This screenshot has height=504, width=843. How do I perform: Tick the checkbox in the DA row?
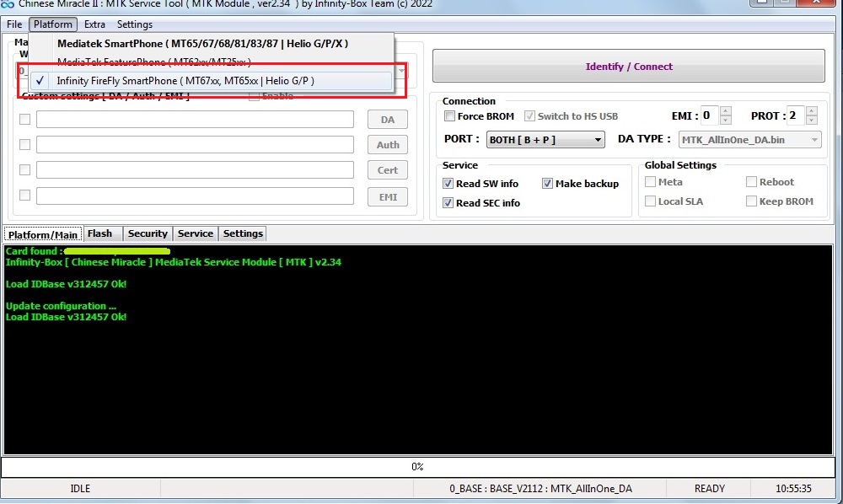pos(24,120)
